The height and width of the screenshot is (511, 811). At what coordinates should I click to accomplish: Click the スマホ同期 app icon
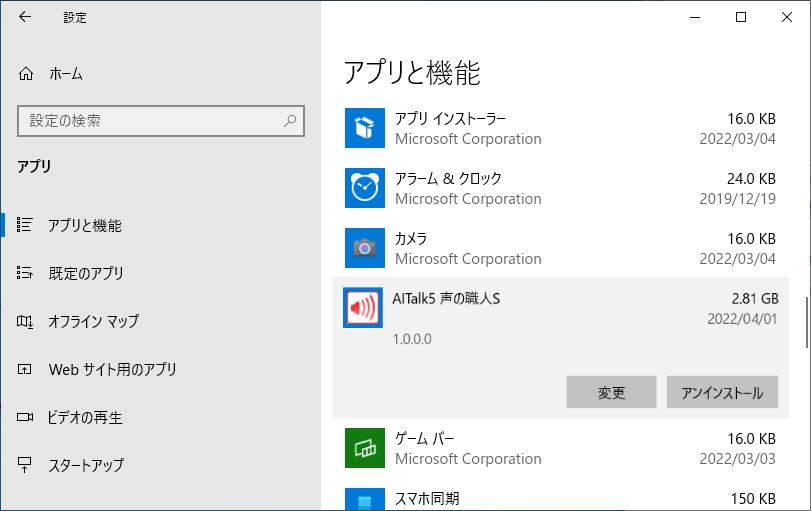pyautogui.click(x=365, y=499)
